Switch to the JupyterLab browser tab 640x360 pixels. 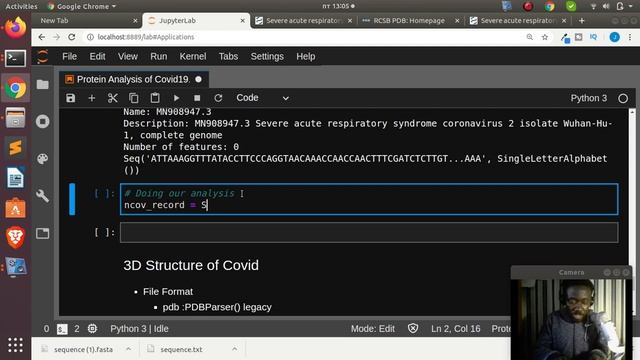pos(196,20)
